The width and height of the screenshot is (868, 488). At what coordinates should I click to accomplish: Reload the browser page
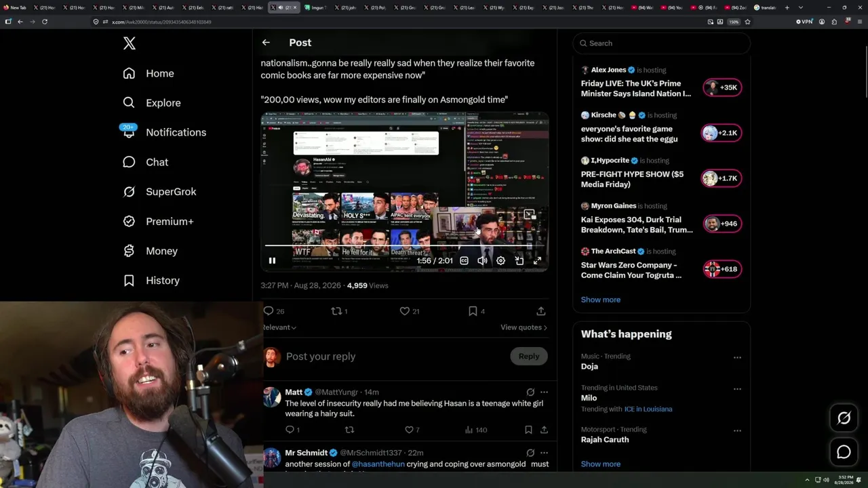pos(45,22)
